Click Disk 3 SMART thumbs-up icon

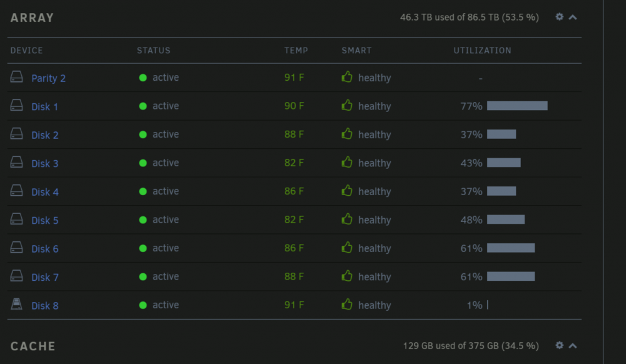coord(347,162)
